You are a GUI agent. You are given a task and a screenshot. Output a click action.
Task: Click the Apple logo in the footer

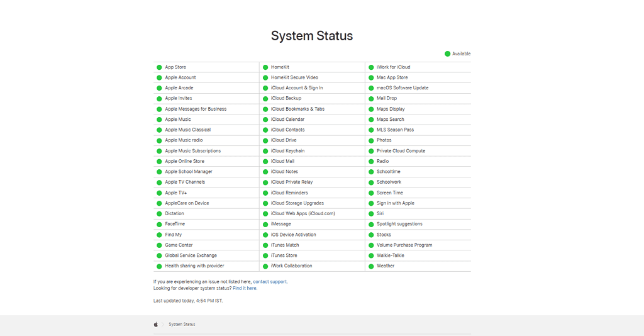pyautogui.click(x=156, y=324)
